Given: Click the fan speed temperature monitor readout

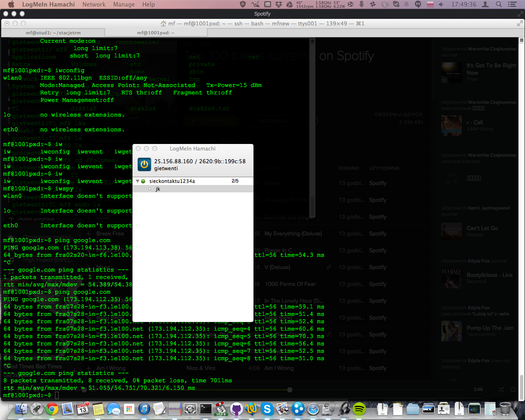Looking at the screenshot, I should pyautogui.click(x=321, y=5).
